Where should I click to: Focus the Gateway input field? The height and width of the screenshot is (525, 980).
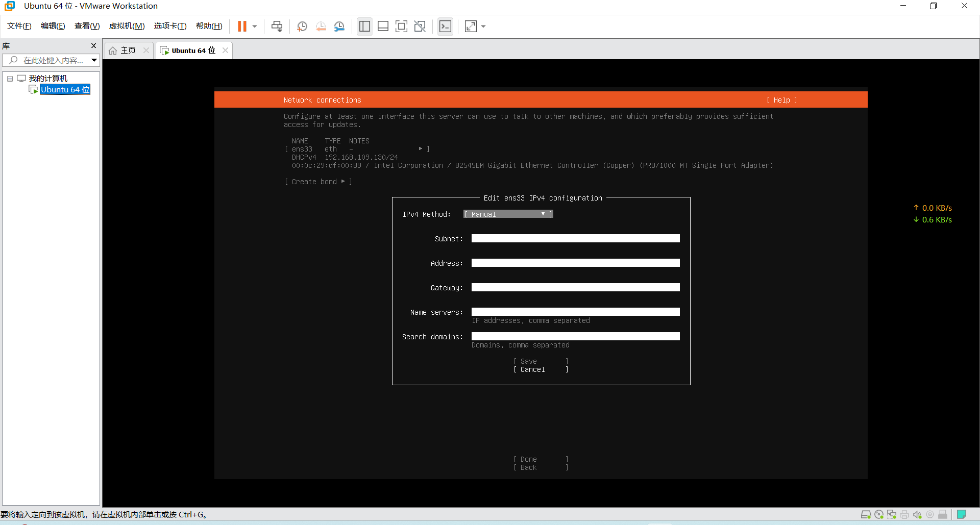point(576,288)
